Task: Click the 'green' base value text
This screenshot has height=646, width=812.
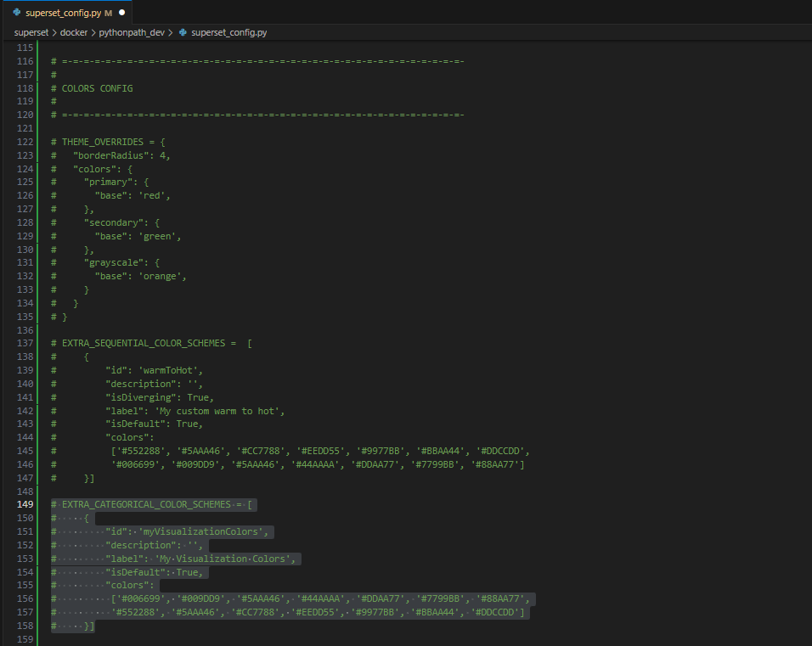Action: (x=157, y=236)
